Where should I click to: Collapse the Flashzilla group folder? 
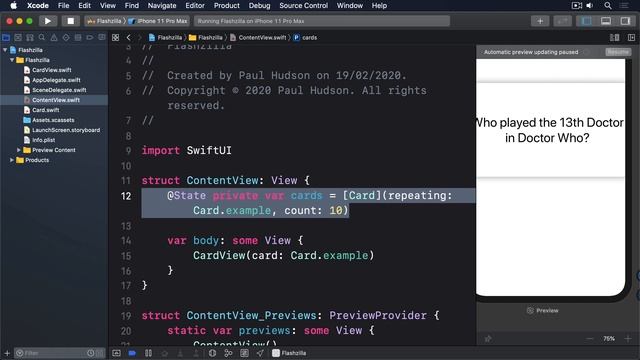(12, 60)
